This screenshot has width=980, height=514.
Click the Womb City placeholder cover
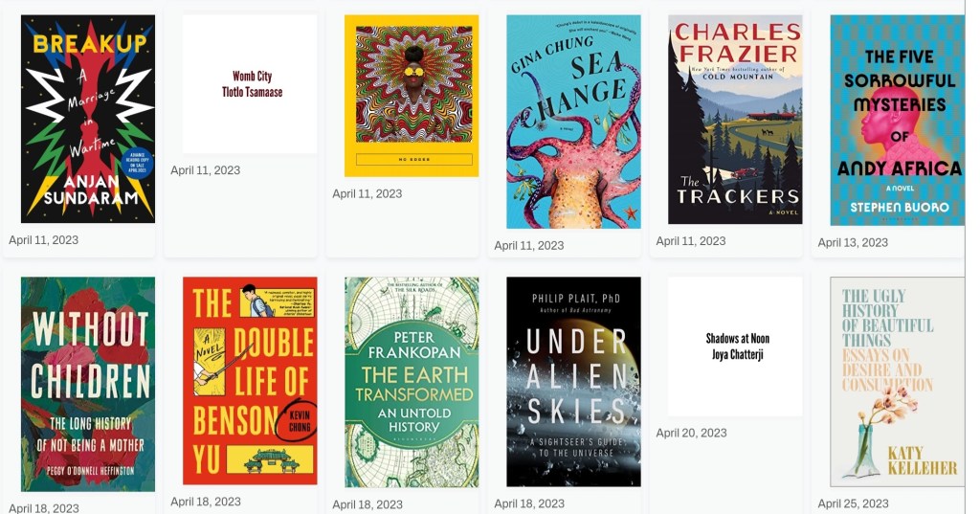(249, 84)
